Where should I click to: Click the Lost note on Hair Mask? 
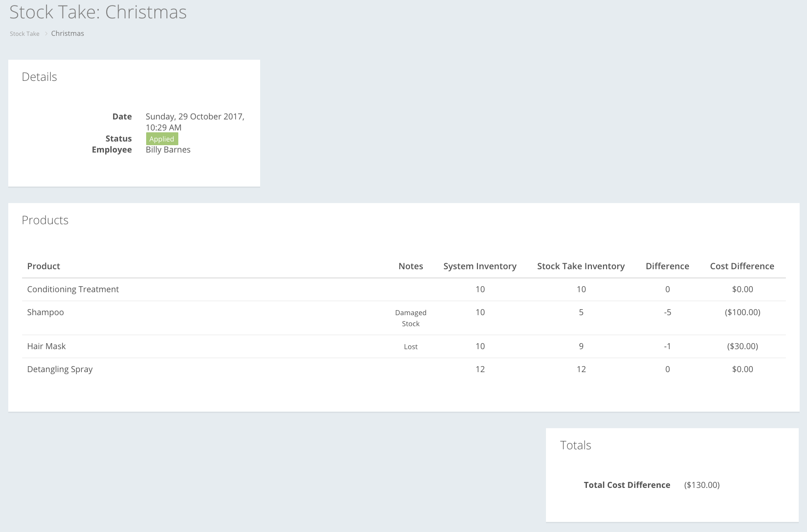click(410, 346)
